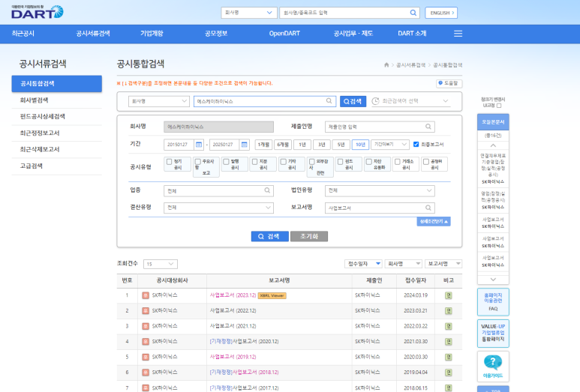The width and height of the screenshot is (580, 392).
Task: Click magnifier icon in 업종 field
Action: [267, 190]
